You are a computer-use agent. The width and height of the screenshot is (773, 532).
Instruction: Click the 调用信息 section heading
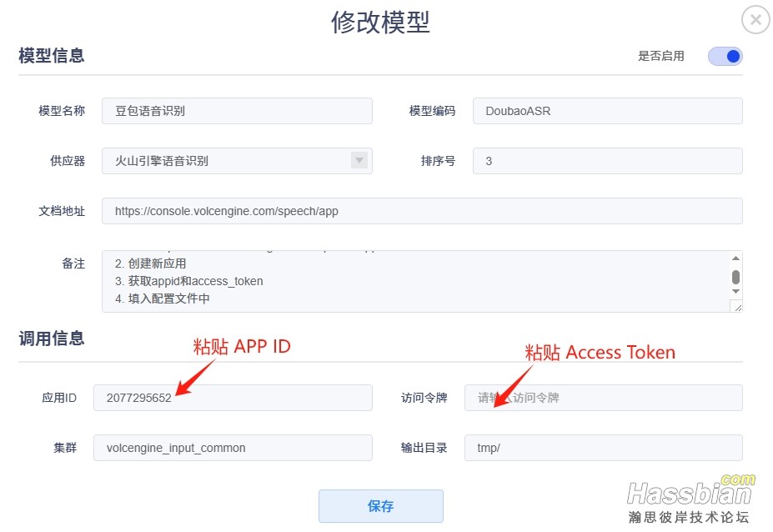51,339
